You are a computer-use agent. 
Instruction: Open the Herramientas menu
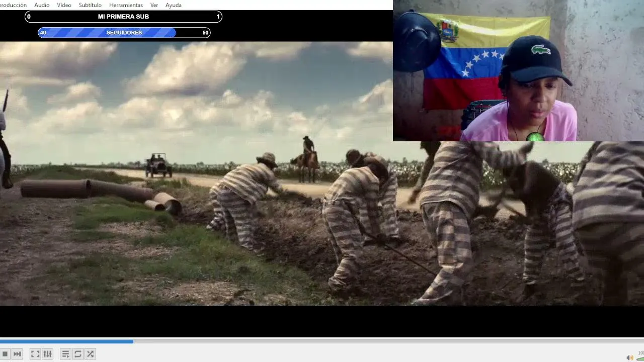[x=126, y=5]
